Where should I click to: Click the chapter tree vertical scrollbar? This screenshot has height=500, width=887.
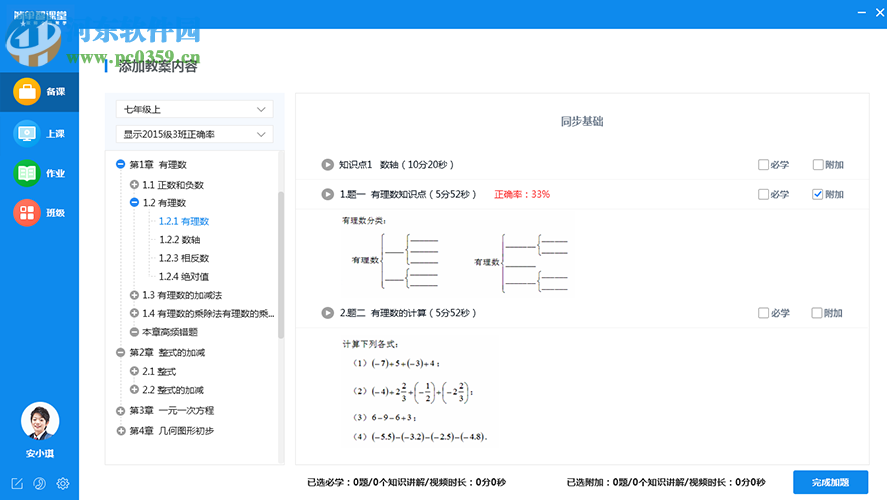[281, 265]
